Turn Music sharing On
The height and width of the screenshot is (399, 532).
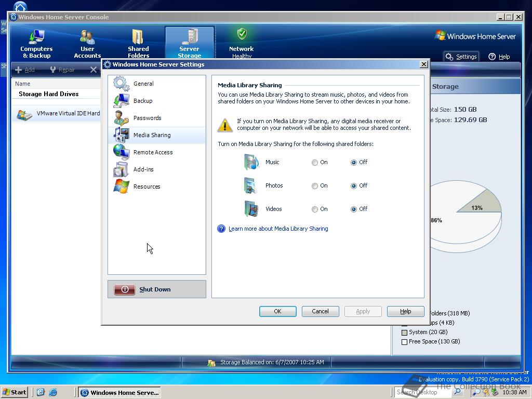click(315, 163)
